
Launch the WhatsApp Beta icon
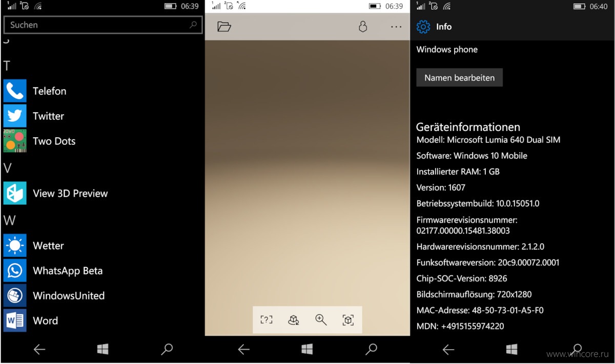(x=15, y=270)
